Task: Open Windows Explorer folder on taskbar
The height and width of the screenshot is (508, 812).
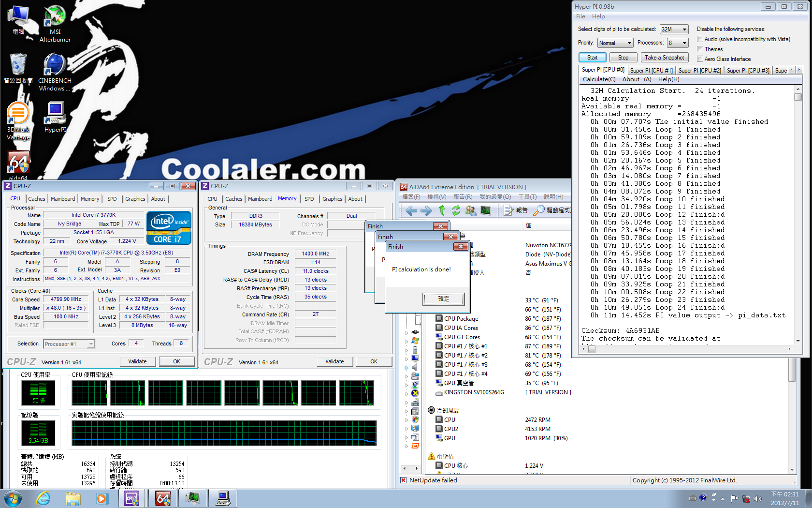Action: pos(73,498)
